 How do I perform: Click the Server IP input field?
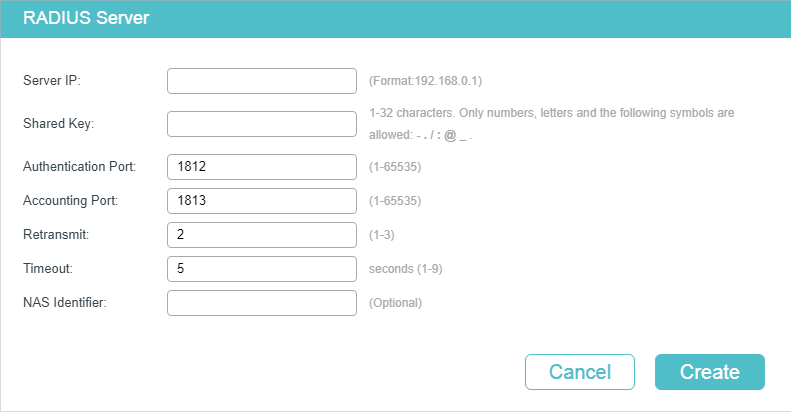point(262,81)
